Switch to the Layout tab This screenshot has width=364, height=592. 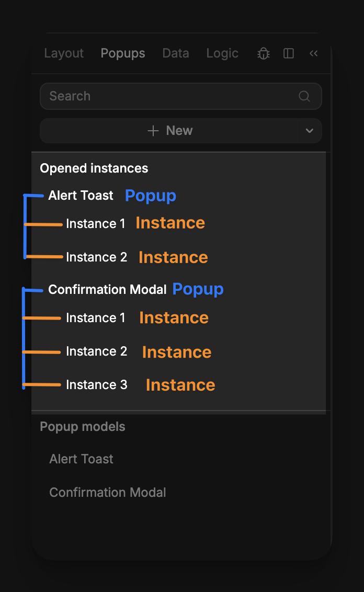[x=63, y=53]
